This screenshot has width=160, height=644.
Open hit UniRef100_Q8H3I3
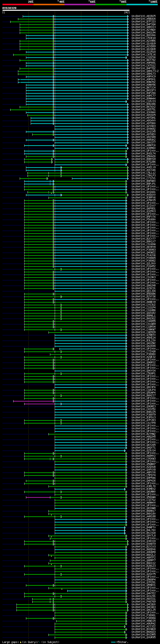(143, 27)
